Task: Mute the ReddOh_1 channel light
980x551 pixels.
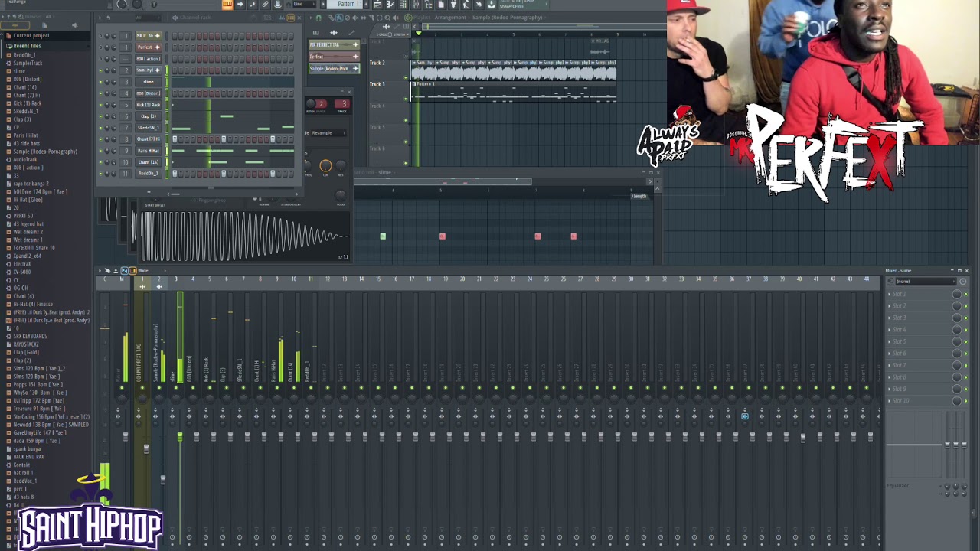Action: pyautogui.click(x=100, y=174)
